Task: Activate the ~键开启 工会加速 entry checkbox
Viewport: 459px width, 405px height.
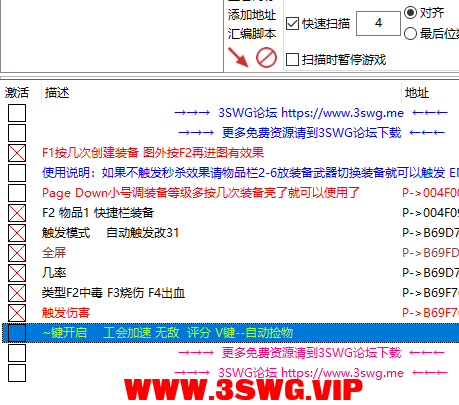Action: (x=17, y=333)
